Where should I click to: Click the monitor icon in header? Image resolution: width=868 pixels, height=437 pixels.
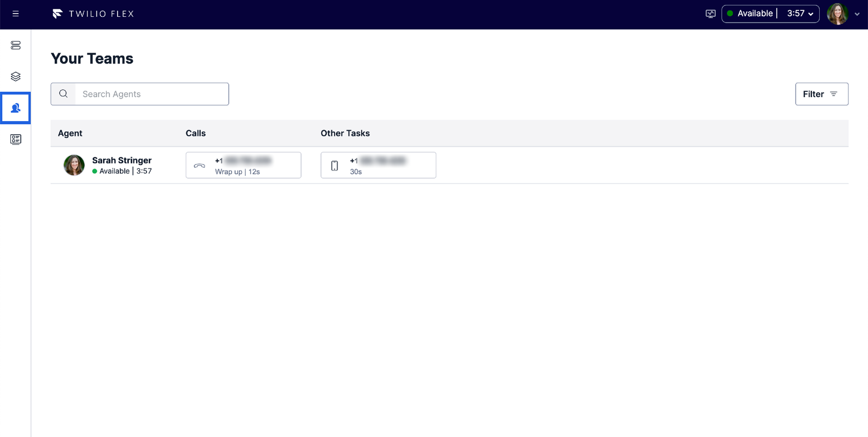point(710,14)
